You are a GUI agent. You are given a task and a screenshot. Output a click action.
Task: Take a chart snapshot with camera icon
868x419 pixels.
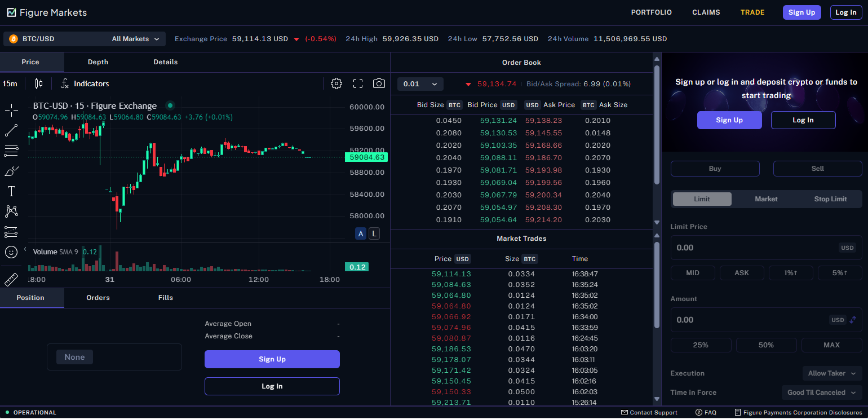click(379, 83)
